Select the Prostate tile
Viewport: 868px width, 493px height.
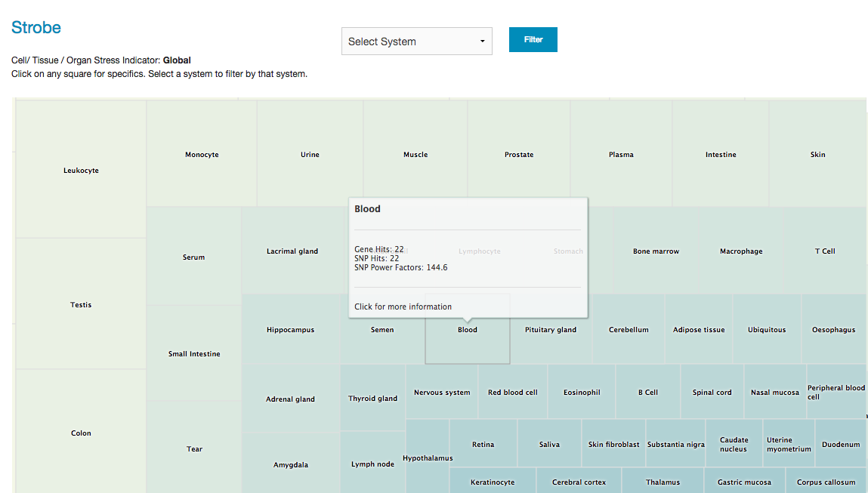coord(519,155)
